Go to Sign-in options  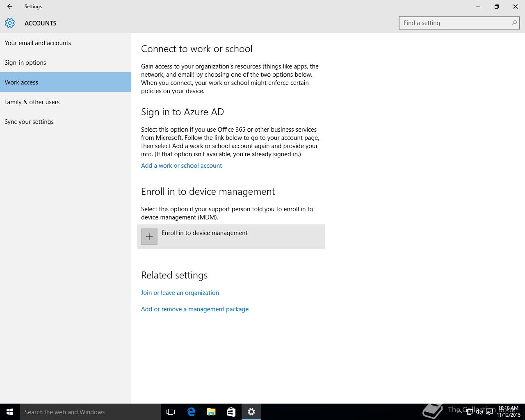click(x=66, y=62)
